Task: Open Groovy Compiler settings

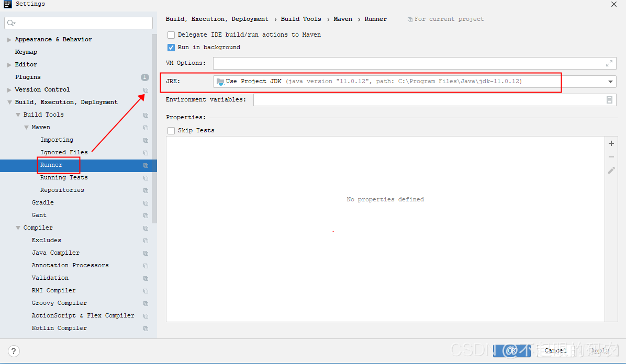Action: (59, 303)
